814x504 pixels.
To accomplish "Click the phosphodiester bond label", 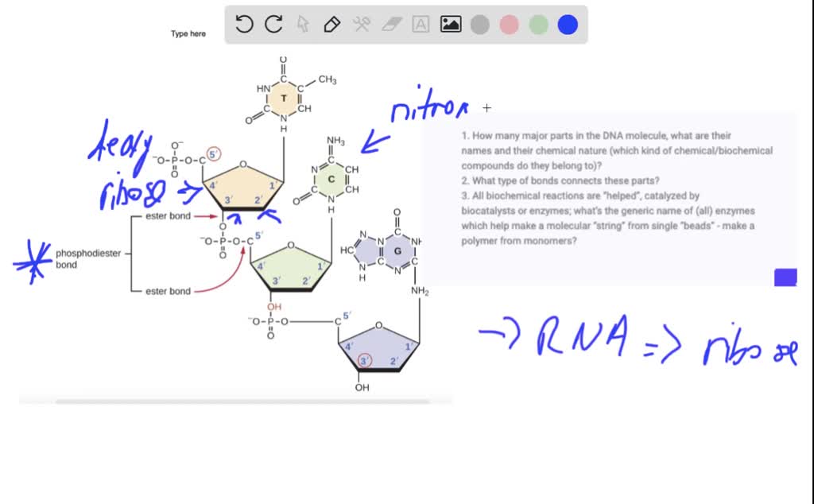I will tap(89, 258).
